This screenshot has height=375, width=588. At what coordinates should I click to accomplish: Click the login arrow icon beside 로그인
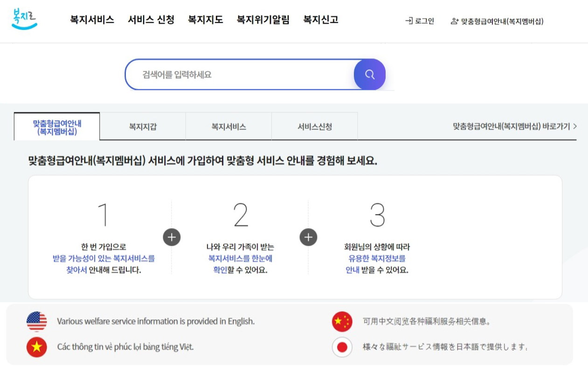coord(408,21)
